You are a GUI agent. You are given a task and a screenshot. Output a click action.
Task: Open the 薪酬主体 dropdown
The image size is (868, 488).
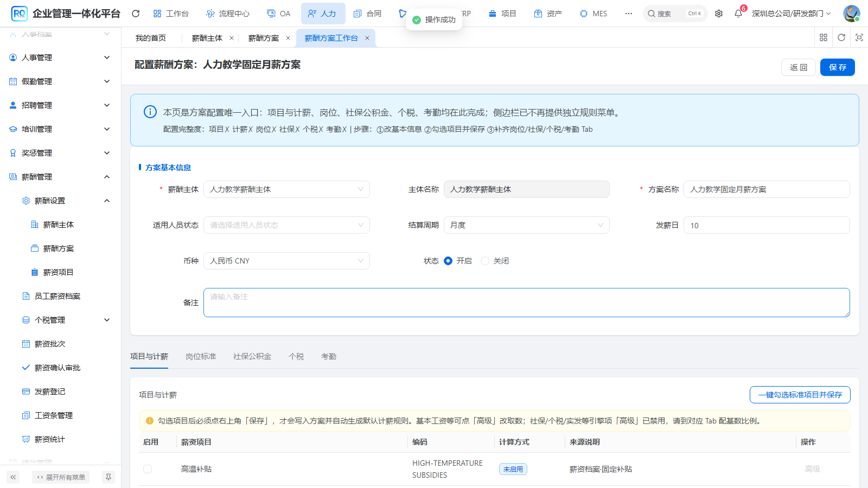click(286, 189)
